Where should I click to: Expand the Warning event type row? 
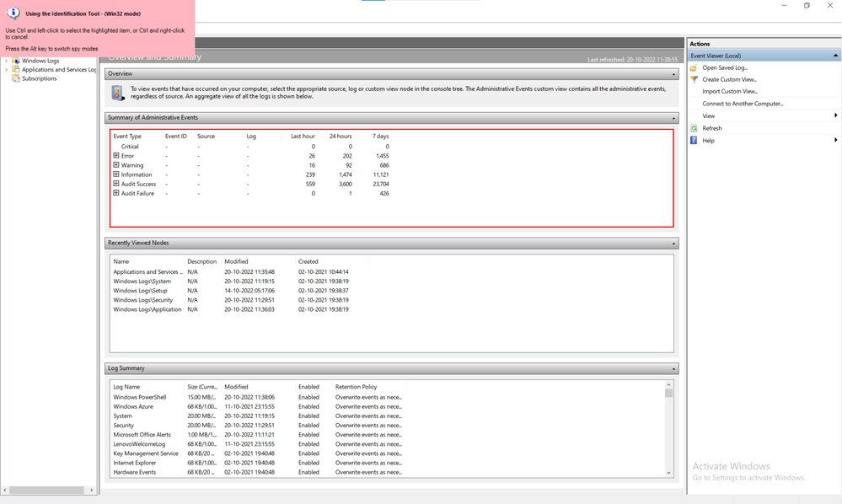click(116, 165)
